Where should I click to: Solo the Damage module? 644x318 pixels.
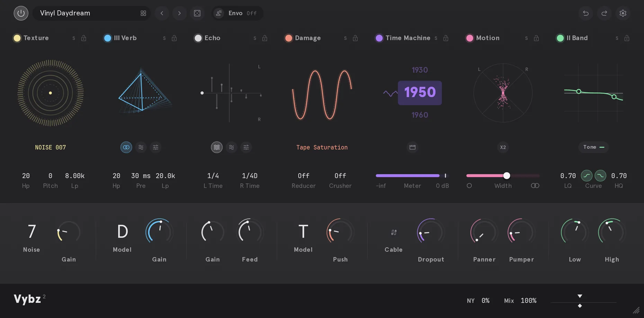coord(345,38)
